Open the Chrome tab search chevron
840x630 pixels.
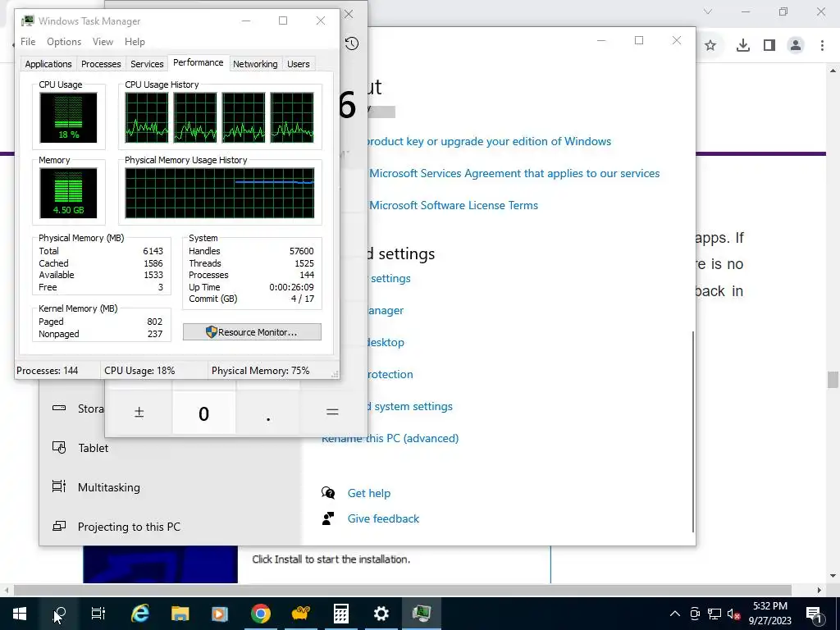click(x=708, y=11)
